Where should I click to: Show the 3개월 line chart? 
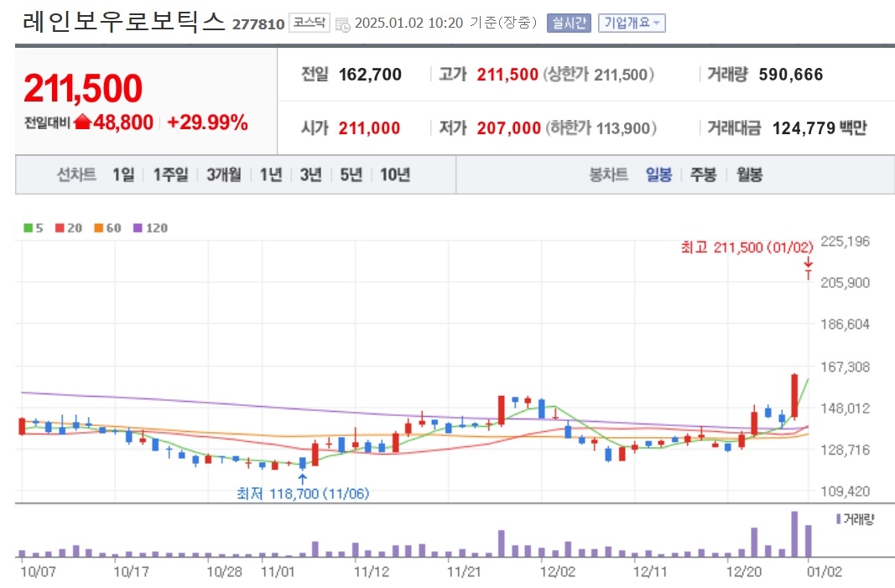pos(224,174)
